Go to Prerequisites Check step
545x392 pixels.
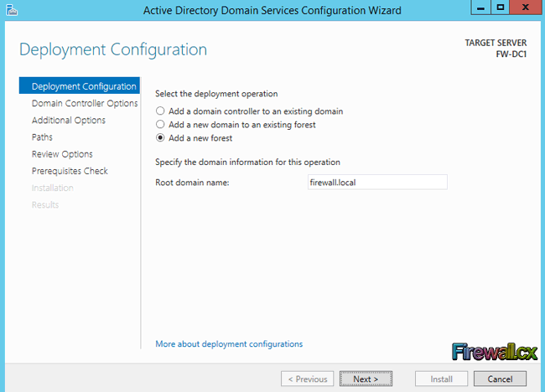point(70,171)
